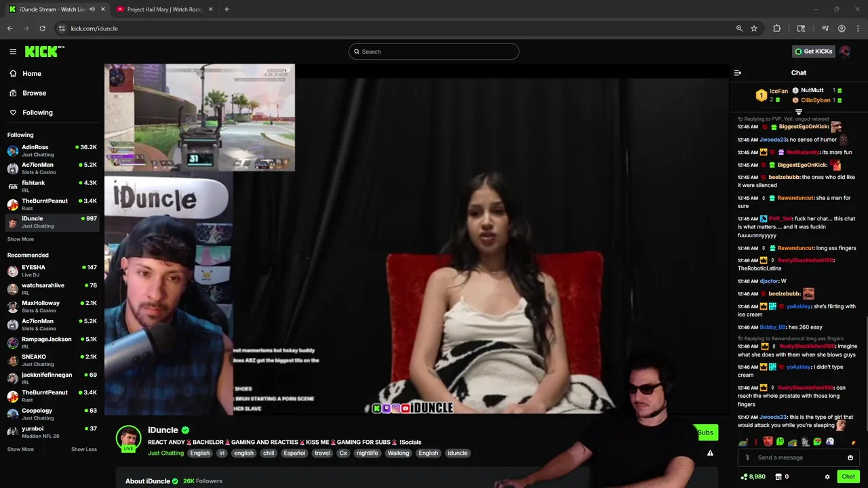Close the Project Hail Mary tab
This screenshot has width=868, height=488.
210,9
